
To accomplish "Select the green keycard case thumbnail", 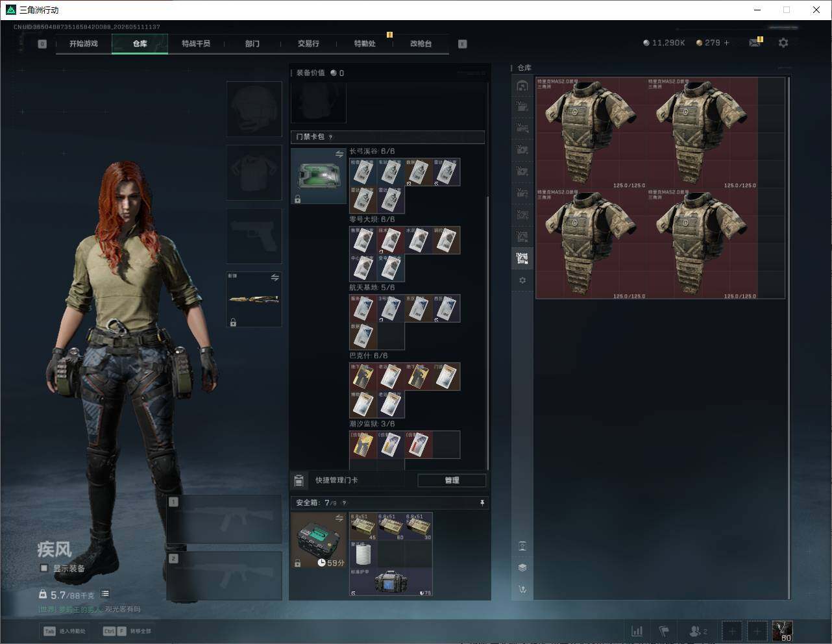I will point(319,176).
